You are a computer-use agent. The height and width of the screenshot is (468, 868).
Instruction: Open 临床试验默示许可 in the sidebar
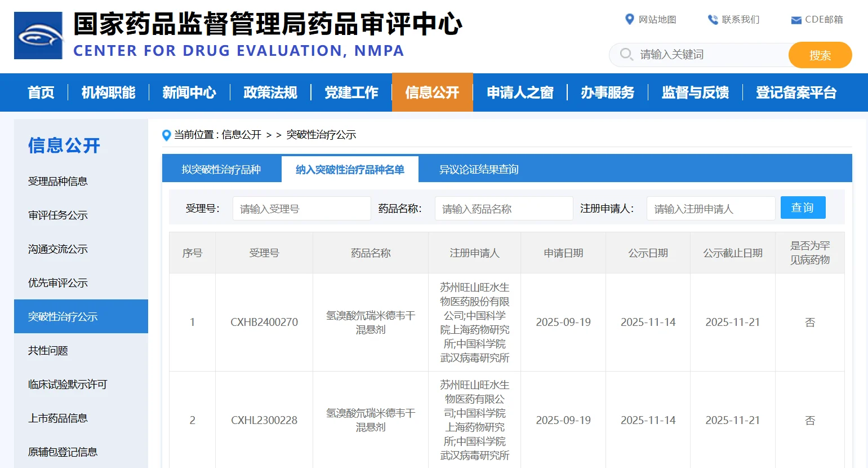click(x=68, y=385)
